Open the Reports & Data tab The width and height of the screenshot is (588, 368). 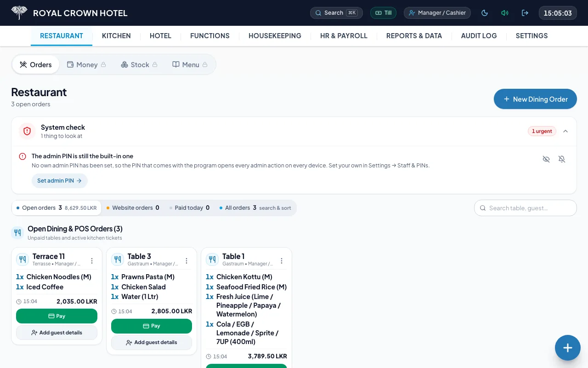pyautogui.click(x=414, y=36)
